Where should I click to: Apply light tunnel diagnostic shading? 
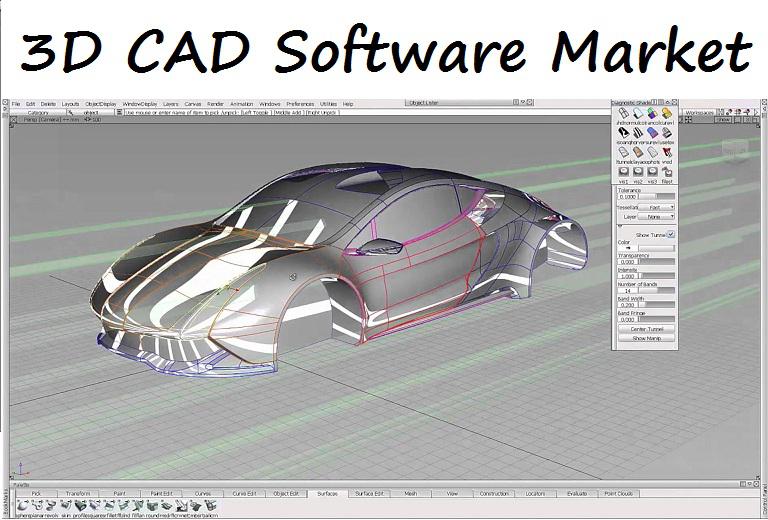tap(623, 152)
